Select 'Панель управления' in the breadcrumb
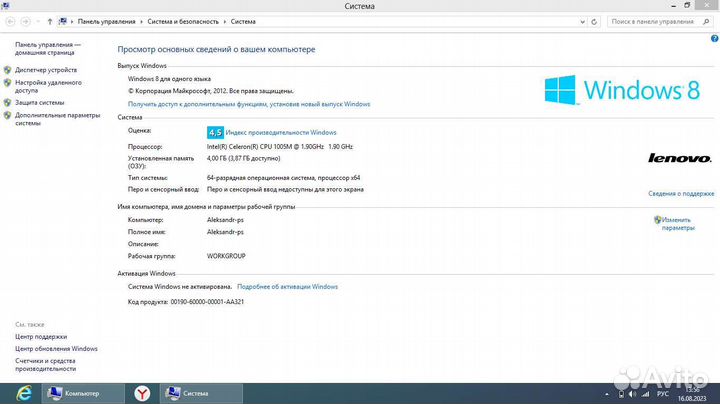The image size is (720, 404). 107,22
